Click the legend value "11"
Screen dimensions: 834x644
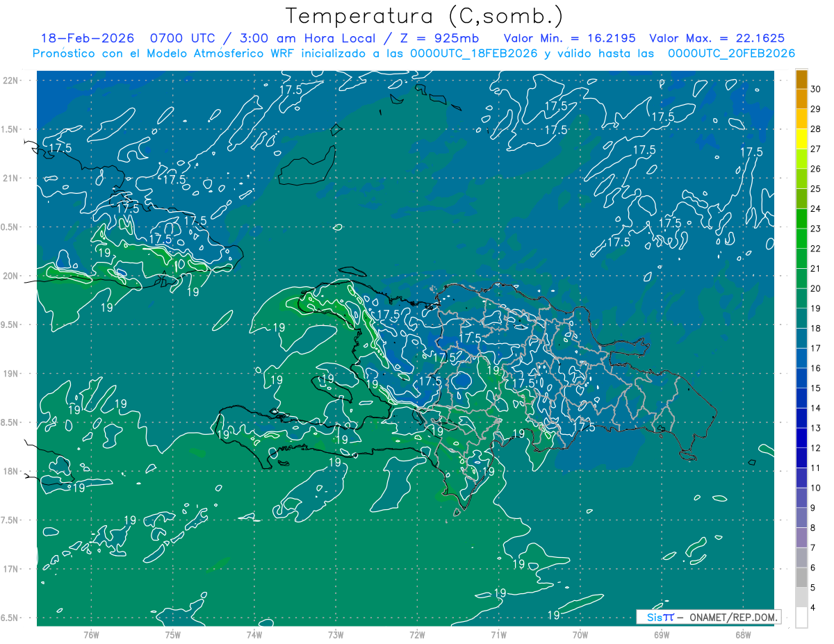816,468
